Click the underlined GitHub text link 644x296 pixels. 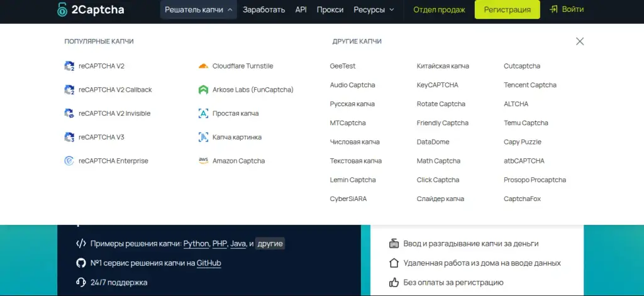tap(209, 263)
